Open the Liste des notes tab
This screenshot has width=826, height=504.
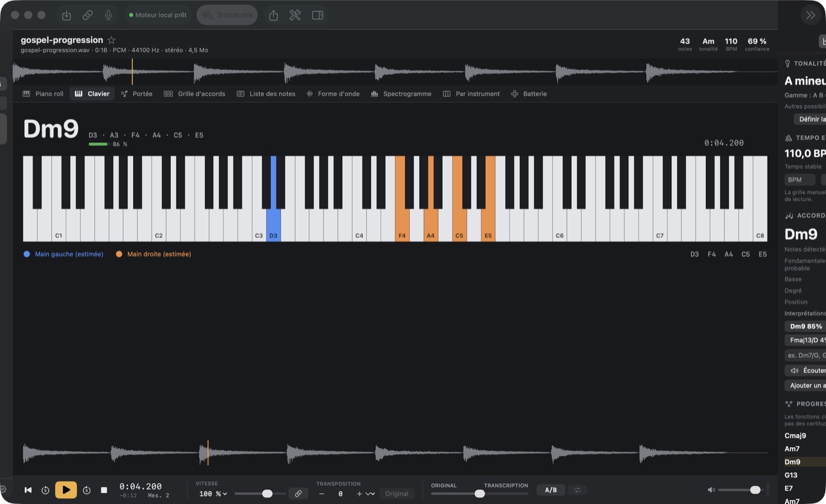point(266,94)
